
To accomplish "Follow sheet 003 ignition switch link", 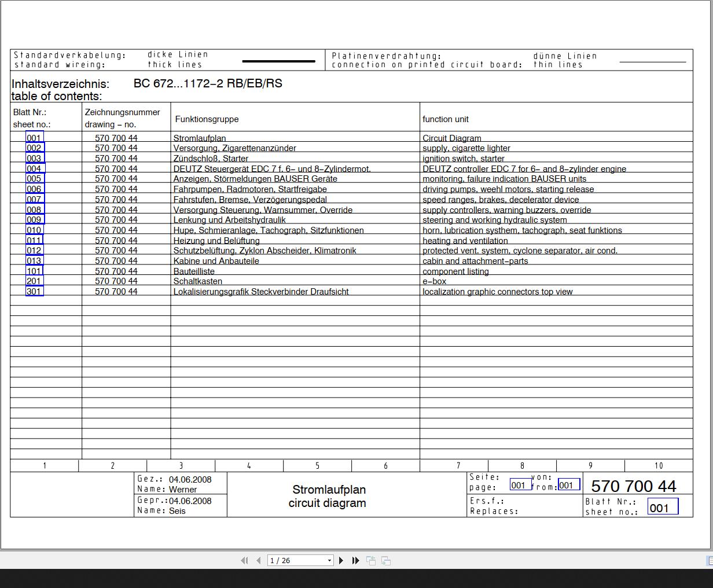I will point(35,159).
